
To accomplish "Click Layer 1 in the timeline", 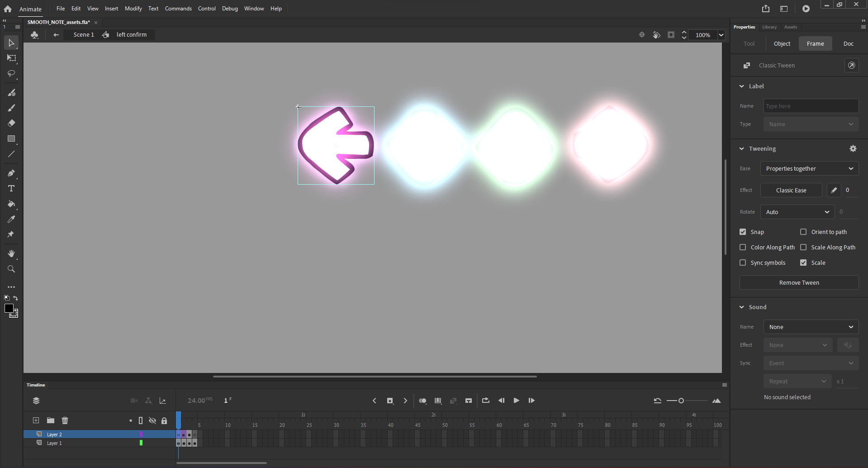I will pos(54,443).
